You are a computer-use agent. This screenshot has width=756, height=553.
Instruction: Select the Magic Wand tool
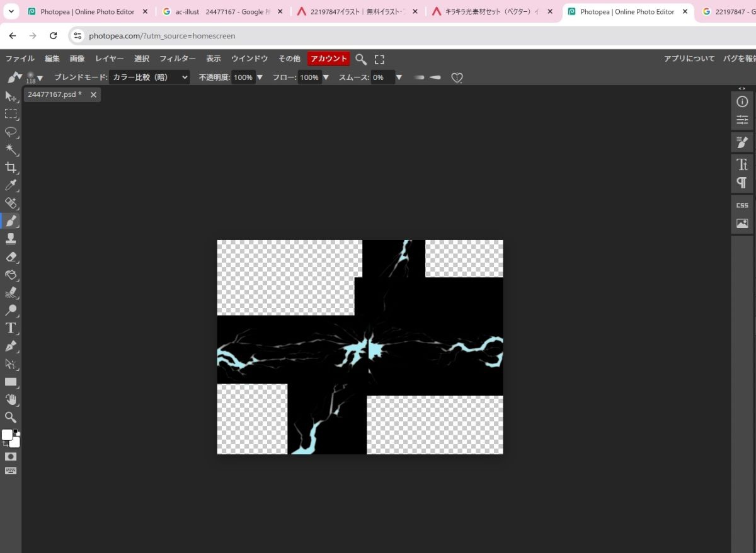coord(11,150)
